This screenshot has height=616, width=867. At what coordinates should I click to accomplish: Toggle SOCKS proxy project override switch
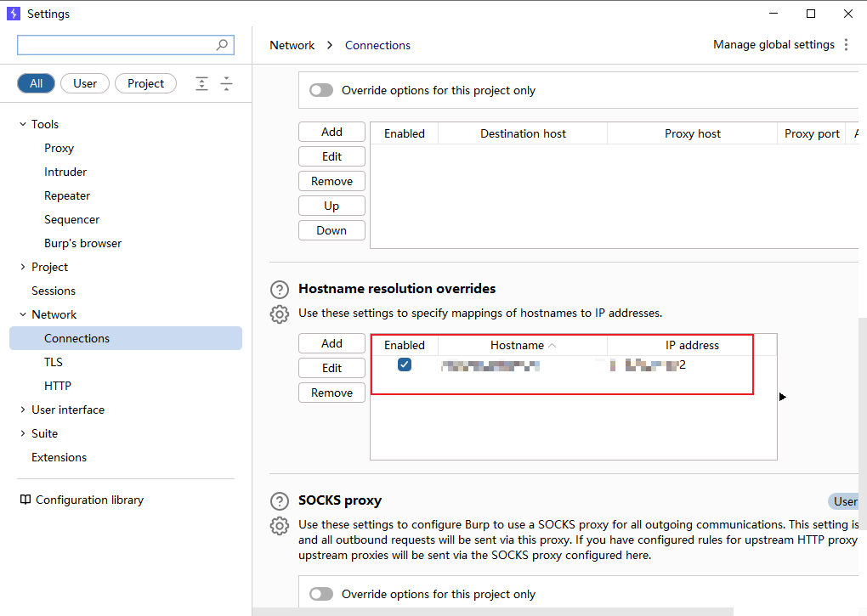click(x=321, y=594)
